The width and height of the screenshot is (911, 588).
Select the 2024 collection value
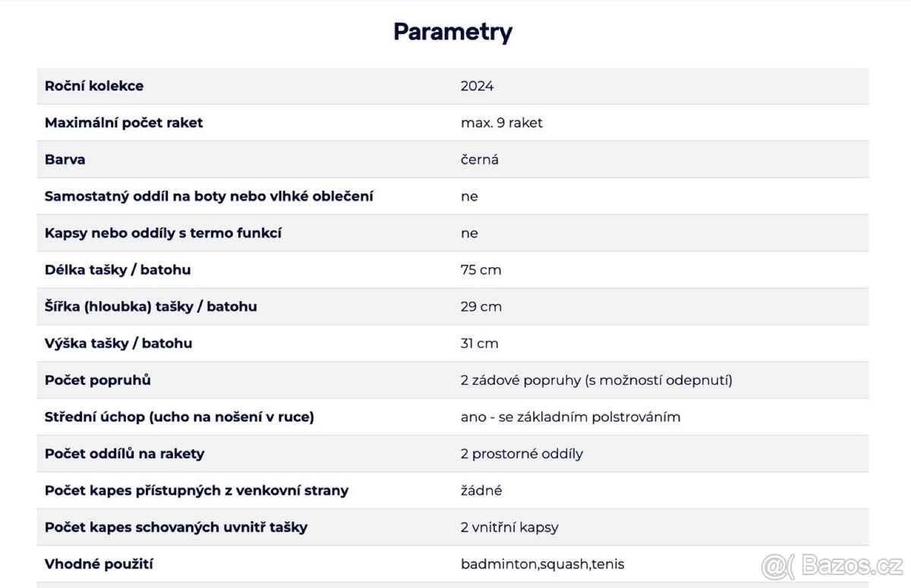coord(477,86)
